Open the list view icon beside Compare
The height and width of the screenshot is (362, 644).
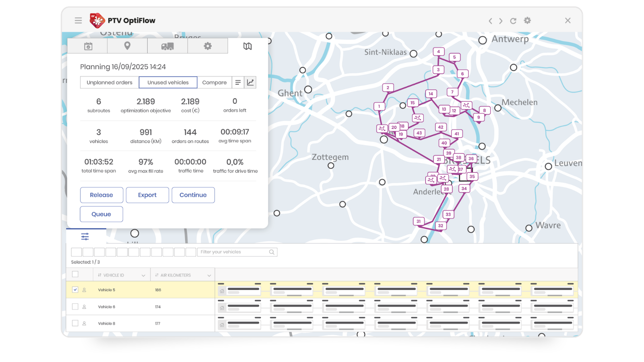[x=238, y=82]
